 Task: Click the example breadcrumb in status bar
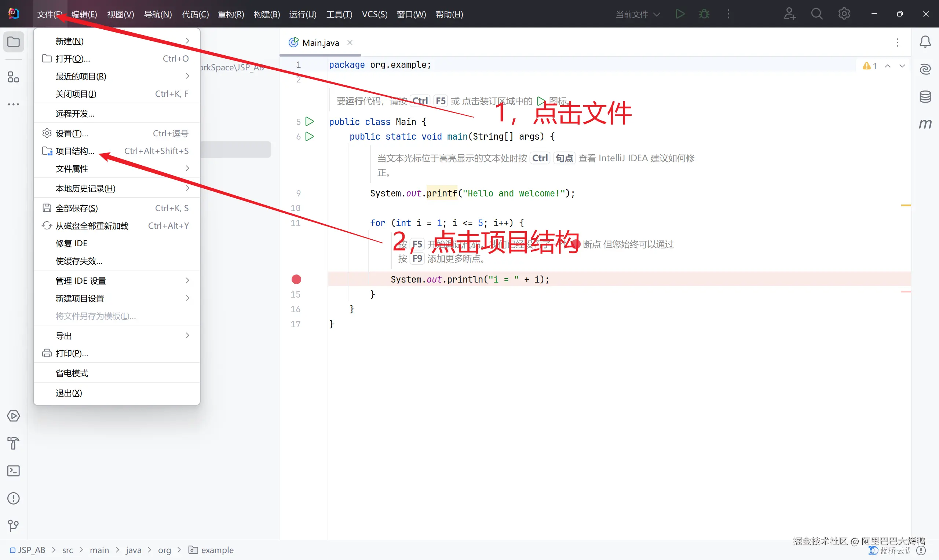(x=217, y=550)
